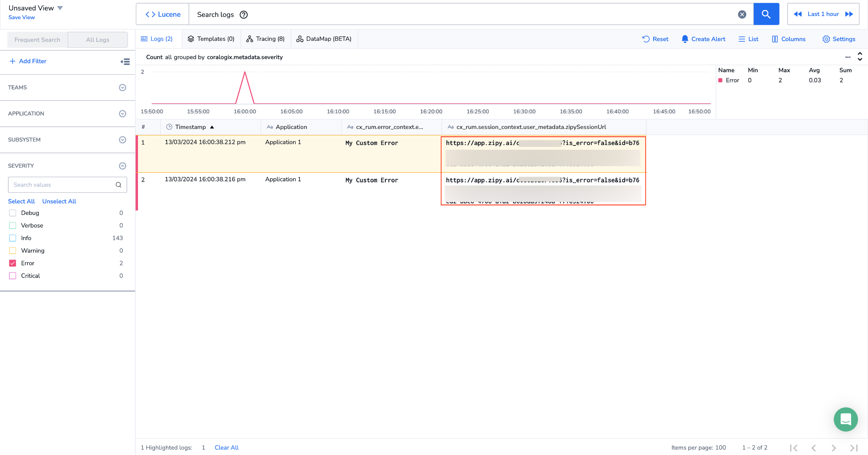Screen dimensions: 868x455
Task: Clear the search logs query field
Action: pyautogui.click(x=742, y=14)
